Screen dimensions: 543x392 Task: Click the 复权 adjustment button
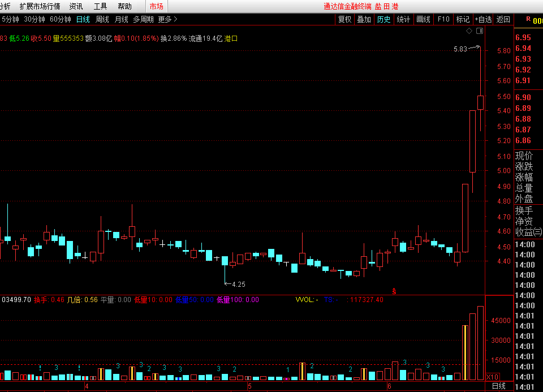click(344, 19)
